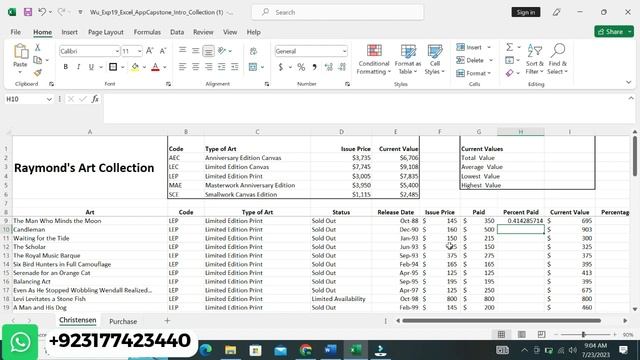Open the Formulas ribbon tab
Screen dimensions: 640x360
[147, 32]
